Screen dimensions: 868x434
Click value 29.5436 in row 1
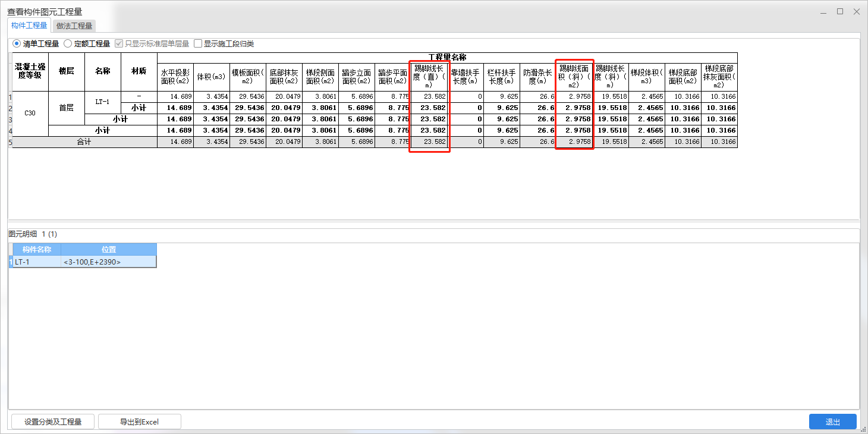pos(248,97)
